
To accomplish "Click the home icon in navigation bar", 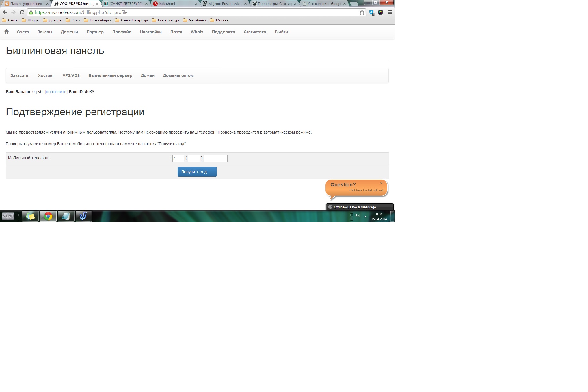I will [x=6, y=32].
